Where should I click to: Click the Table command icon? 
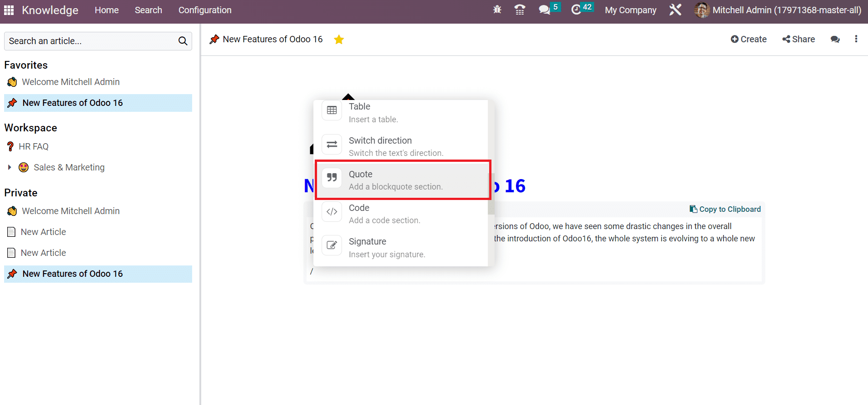pos(332,110)
